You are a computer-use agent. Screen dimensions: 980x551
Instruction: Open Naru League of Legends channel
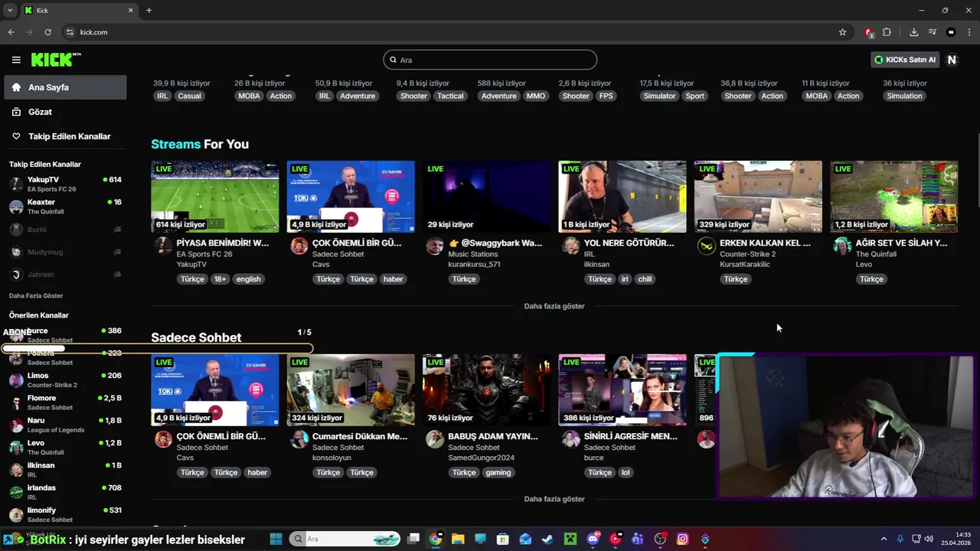(65, 425)
